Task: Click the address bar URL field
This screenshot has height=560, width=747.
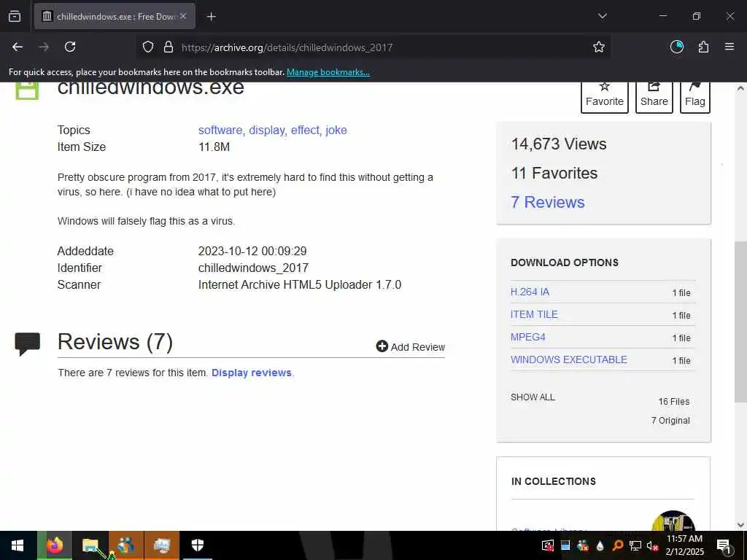Action: point(371,47)
